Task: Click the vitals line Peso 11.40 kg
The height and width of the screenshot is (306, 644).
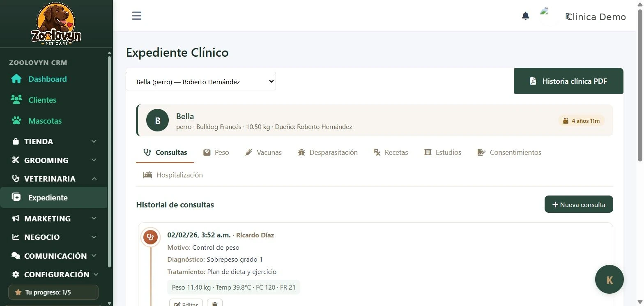Action: coord(234,287)
